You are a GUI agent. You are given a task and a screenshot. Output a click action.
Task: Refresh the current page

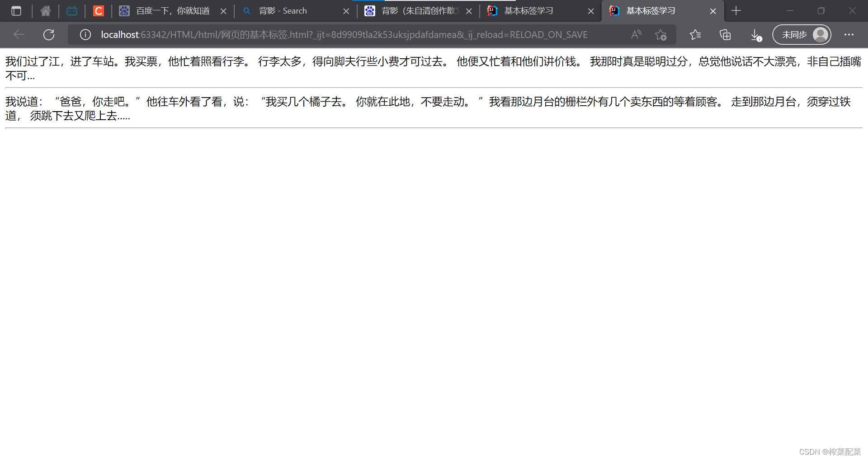click(x=49, y=35)
